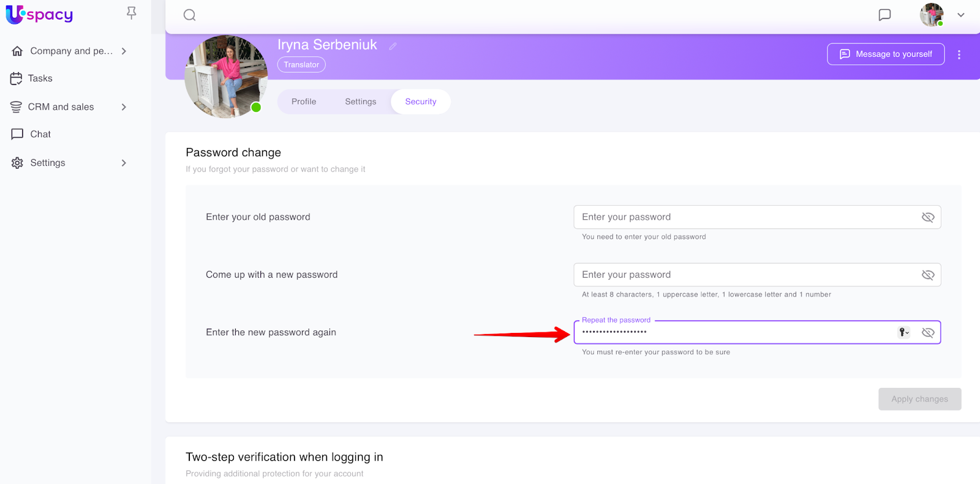Expand the CRM and sales section

pyautogui.click(x=124, y=107)
